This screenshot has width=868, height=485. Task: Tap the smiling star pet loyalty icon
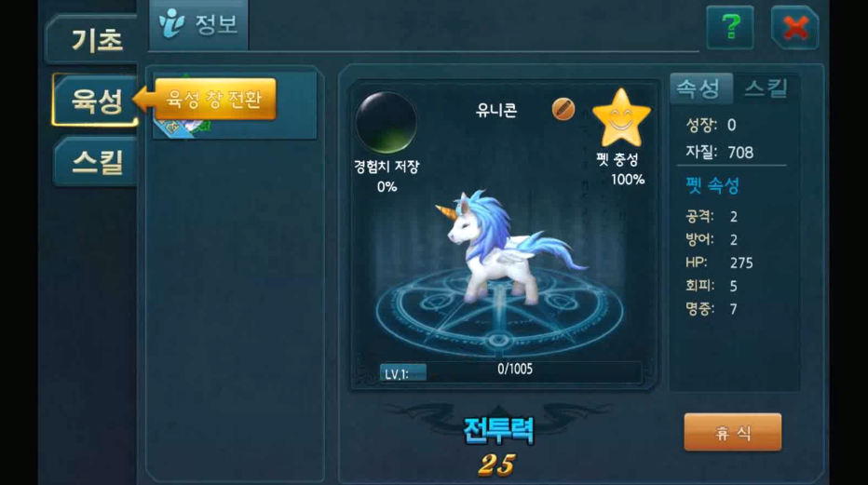621,118
